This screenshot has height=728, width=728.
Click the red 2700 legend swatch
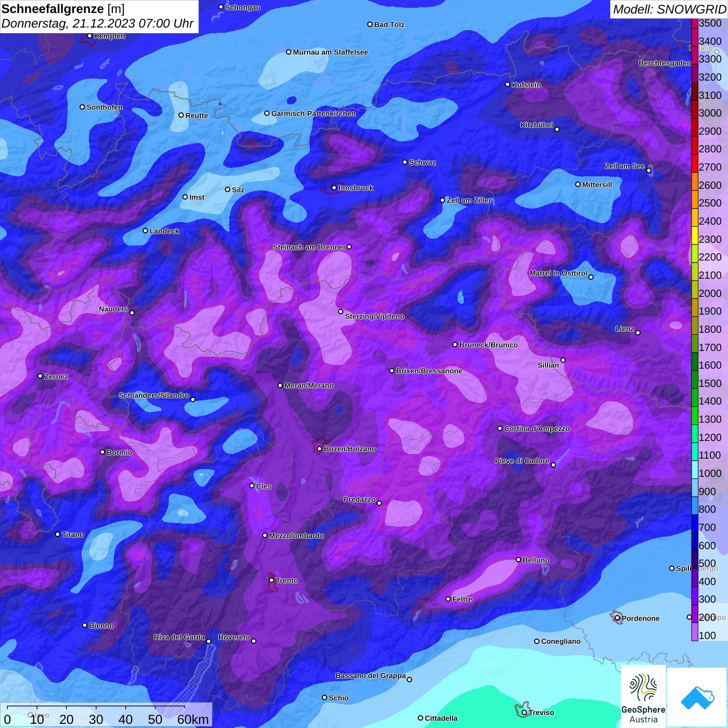coord(695,163)
